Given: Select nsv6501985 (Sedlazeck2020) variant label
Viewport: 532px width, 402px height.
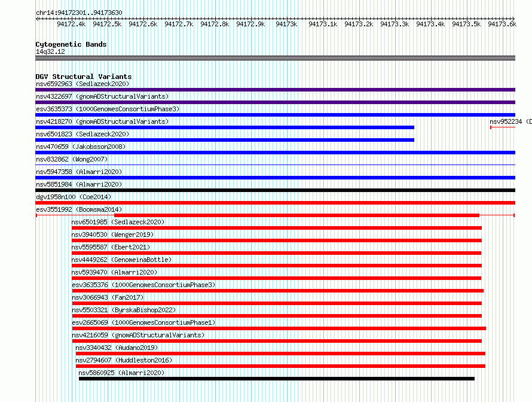Looking at the screenshot, I should 118,222.
